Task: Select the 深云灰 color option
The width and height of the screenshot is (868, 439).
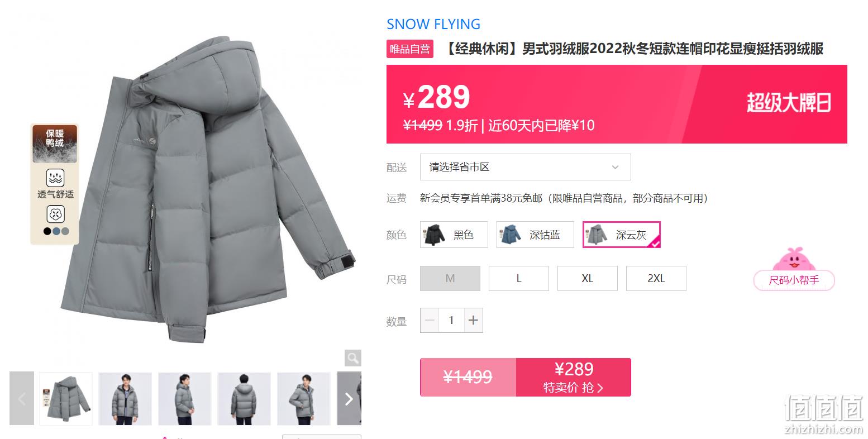Action: [x=622, y=235]
